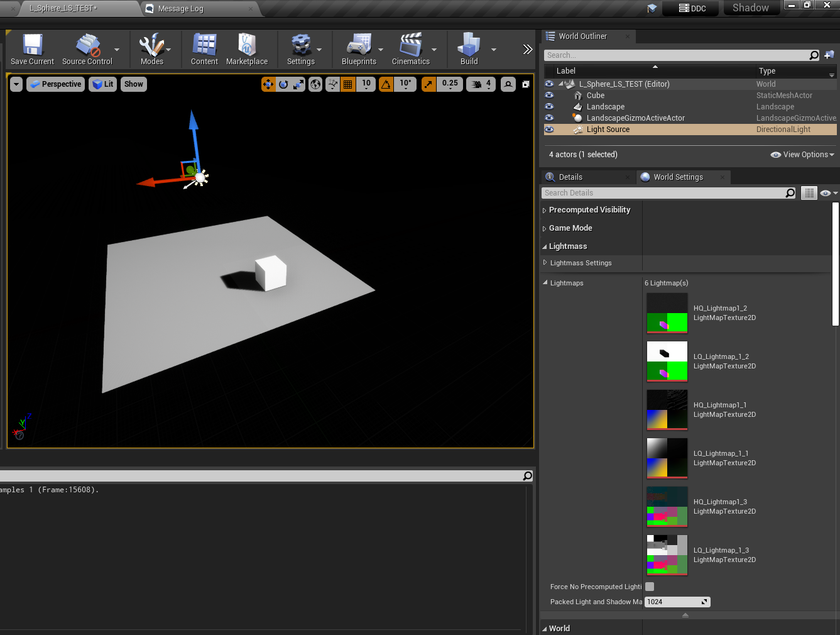Screen dimensions: 840x635
Task: Click the Perspective viewport button
Action: [x=55, y=84]
